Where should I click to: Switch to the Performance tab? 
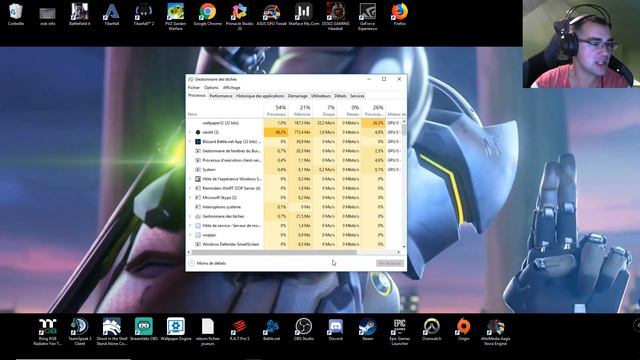click(221, 96)
